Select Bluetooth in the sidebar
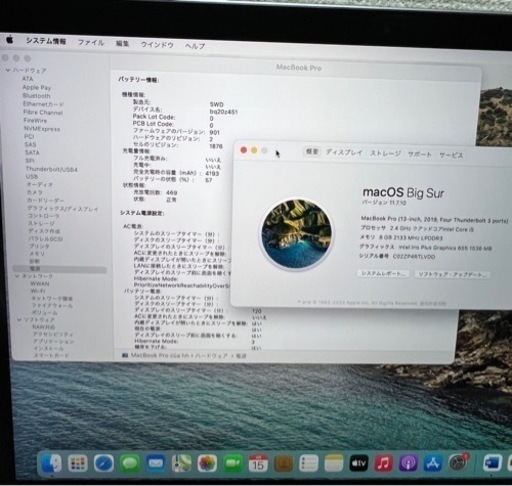 36,96
